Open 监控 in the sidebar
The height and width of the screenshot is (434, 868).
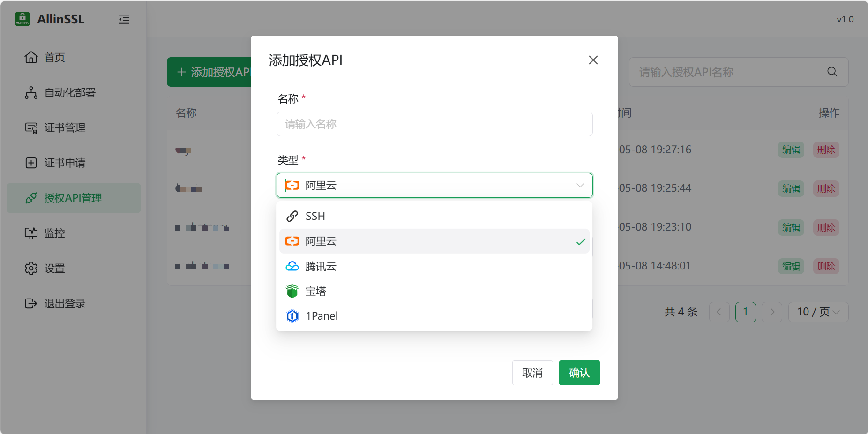(74, 233)
